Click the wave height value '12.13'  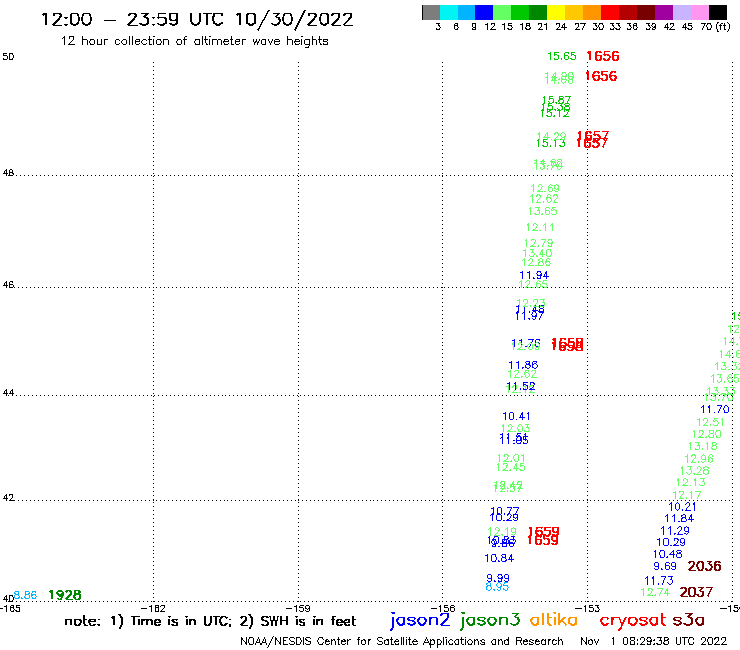click(x=690, y=482)
